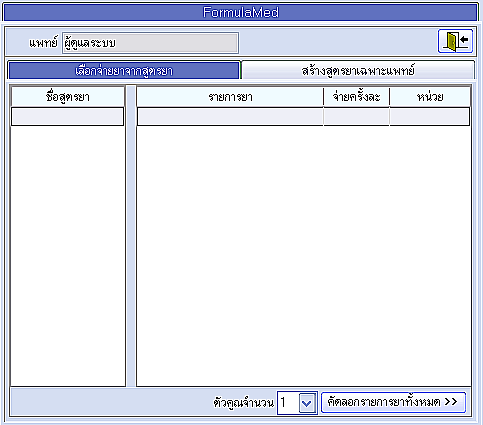This screenshot has width=483, height=425.
Task: Click the exit door icon button
Action: pyautogui.click(x=455, y=41)
